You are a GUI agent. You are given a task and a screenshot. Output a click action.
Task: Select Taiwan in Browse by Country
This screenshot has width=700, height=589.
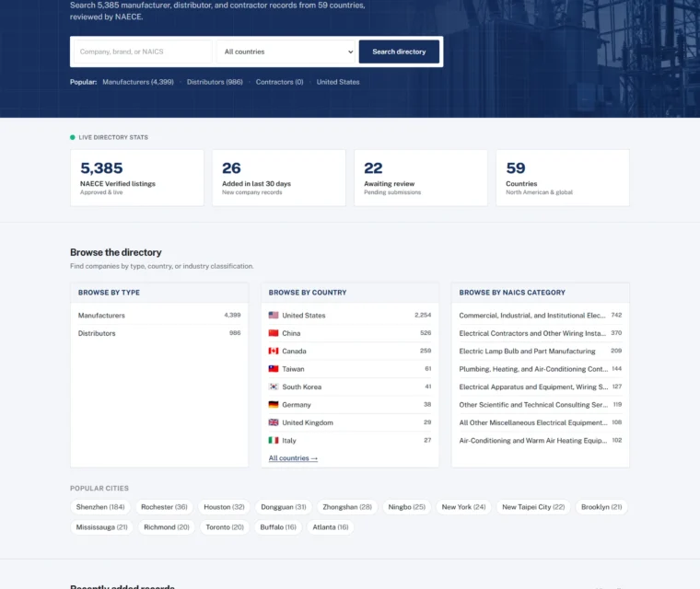point(350,368)
